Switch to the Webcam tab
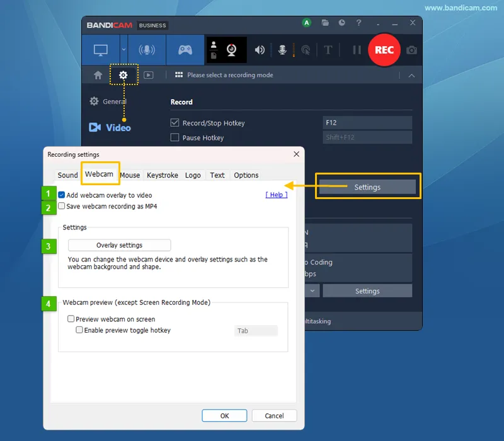Screen dimensions: 504x441 [99, 175]
